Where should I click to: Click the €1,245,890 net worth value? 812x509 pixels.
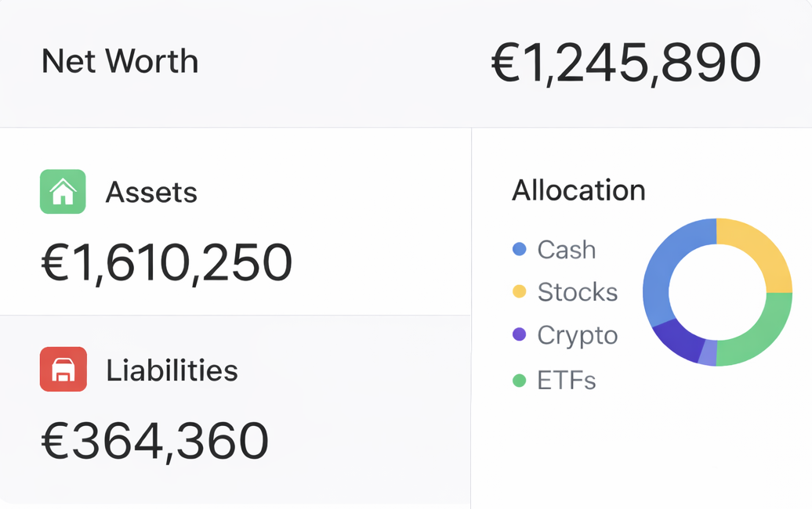[x=625, y=63]
